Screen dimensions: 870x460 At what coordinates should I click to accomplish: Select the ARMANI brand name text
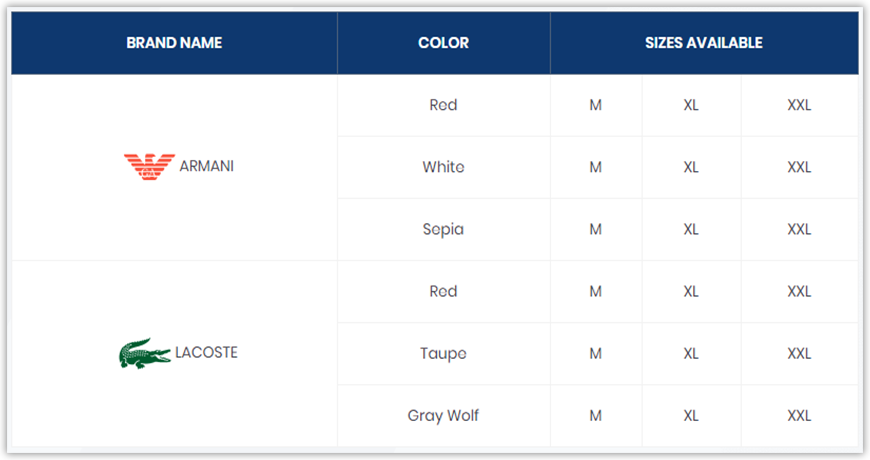pyautogui.click(x=206, y=166)
